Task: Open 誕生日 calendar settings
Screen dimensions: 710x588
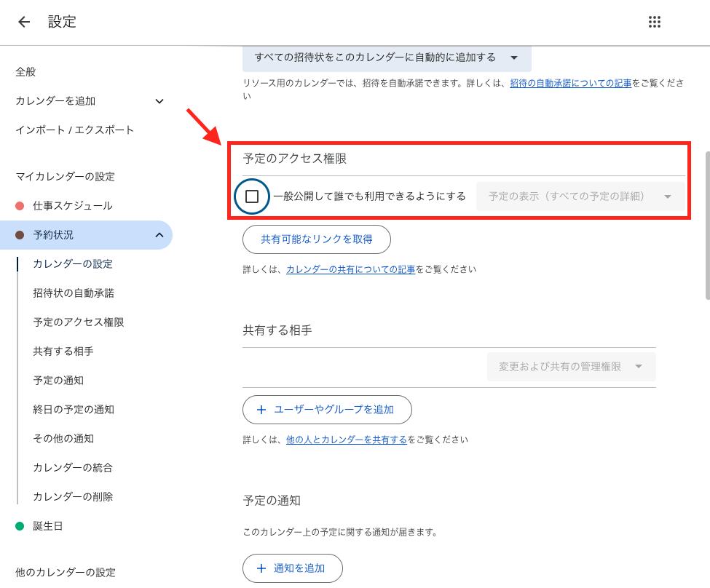Action: point(47,526)
